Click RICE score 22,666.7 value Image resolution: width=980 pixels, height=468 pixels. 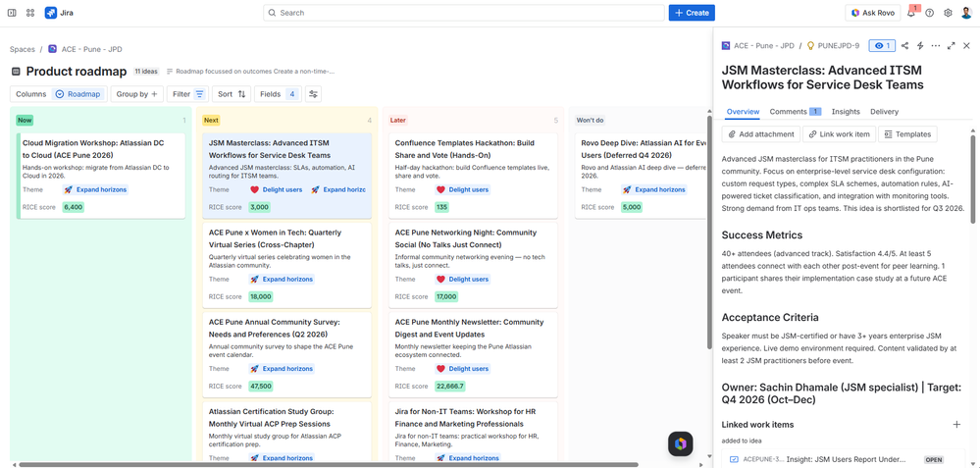[450, 387]
